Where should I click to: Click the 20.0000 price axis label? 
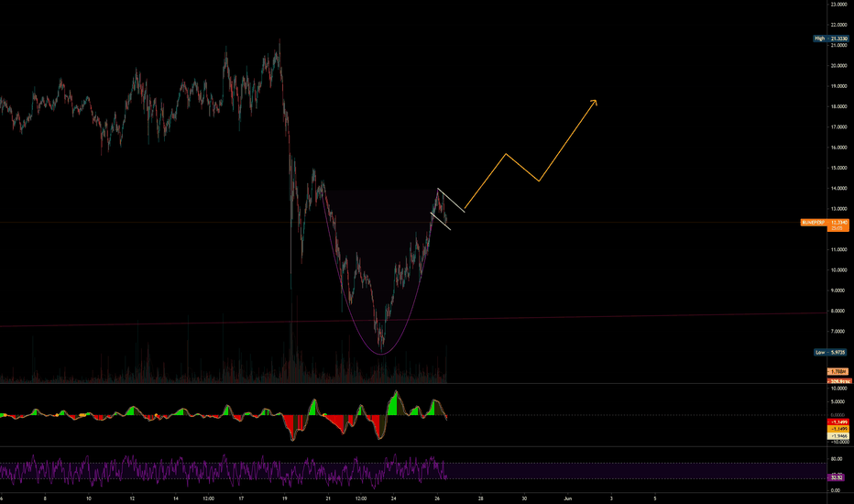click(x=838, y=66)
